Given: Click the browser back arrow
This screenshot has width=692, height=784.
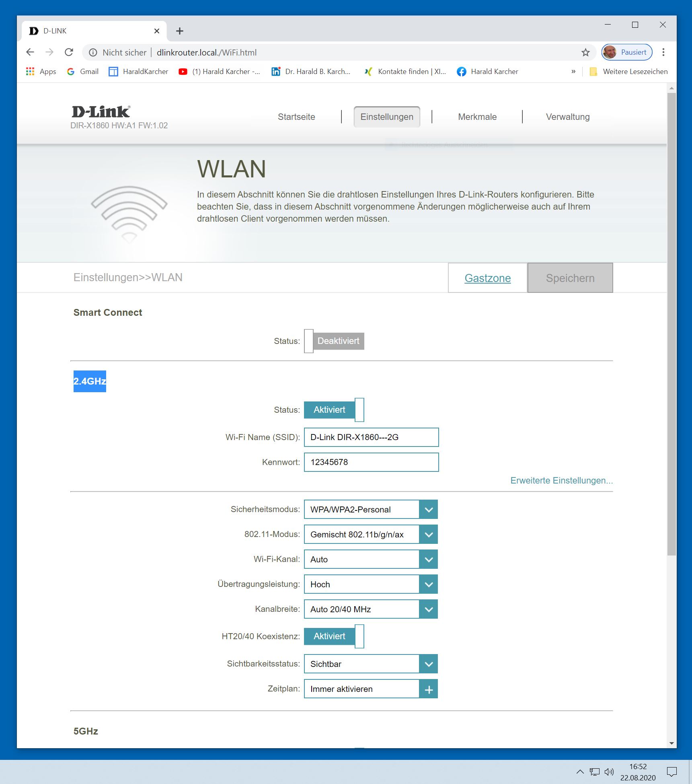Looking at the screenshot, I should pos(30,52).
